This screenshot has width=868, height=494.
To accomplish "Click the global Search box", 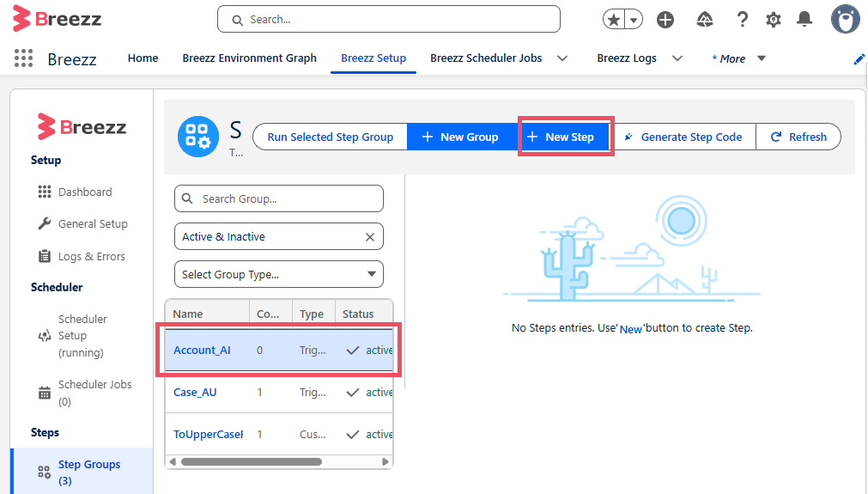I will 389,20.
